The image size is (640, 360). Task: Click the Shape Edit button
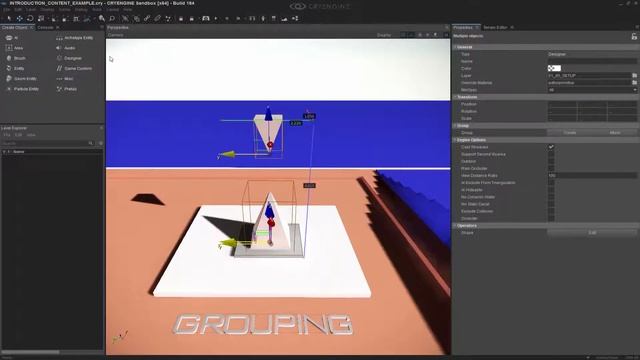pos(592,233)
